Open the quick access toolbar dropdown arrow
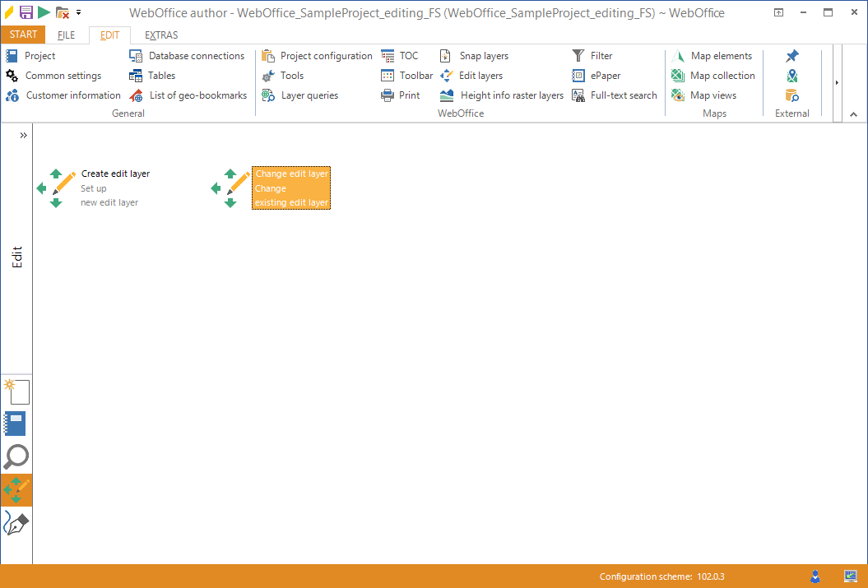 click(x=79, y=12)
